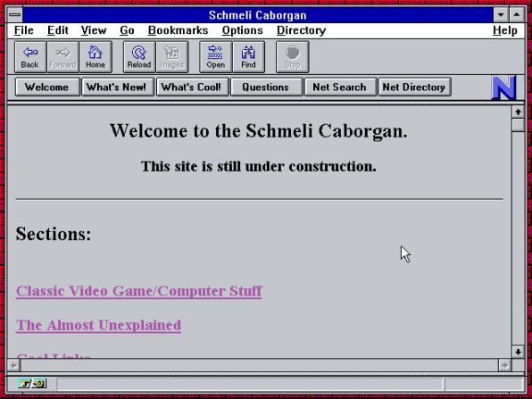Click the vertical scrollbar down arrow
532x399 pixels.
coord(518,352)
